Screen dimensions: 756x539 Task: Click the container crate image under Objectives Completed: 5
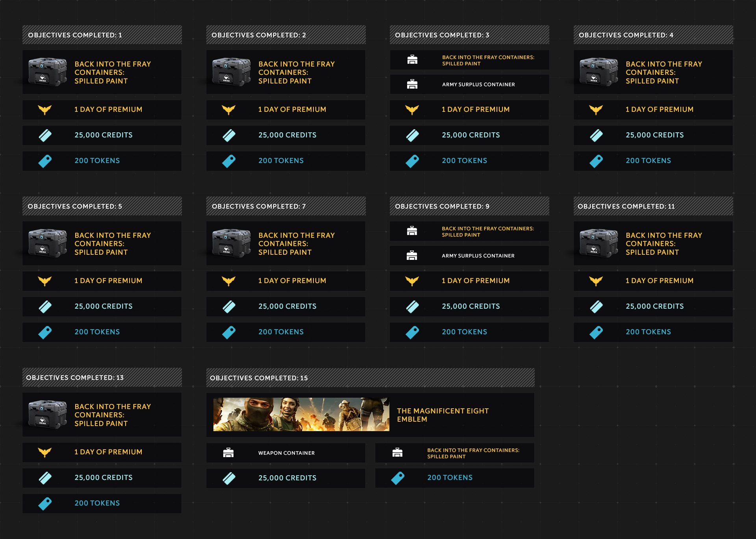(x=48, y=243)
